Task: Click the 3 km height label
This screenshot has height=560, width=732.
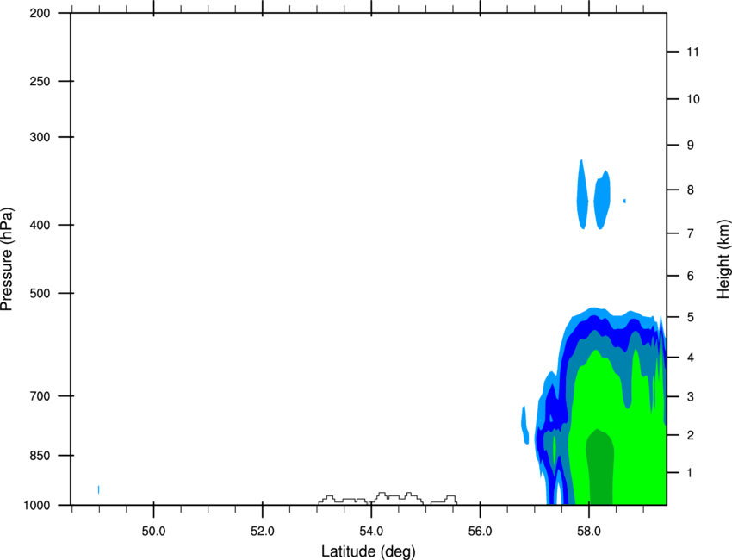Action: tap(691, 396)
